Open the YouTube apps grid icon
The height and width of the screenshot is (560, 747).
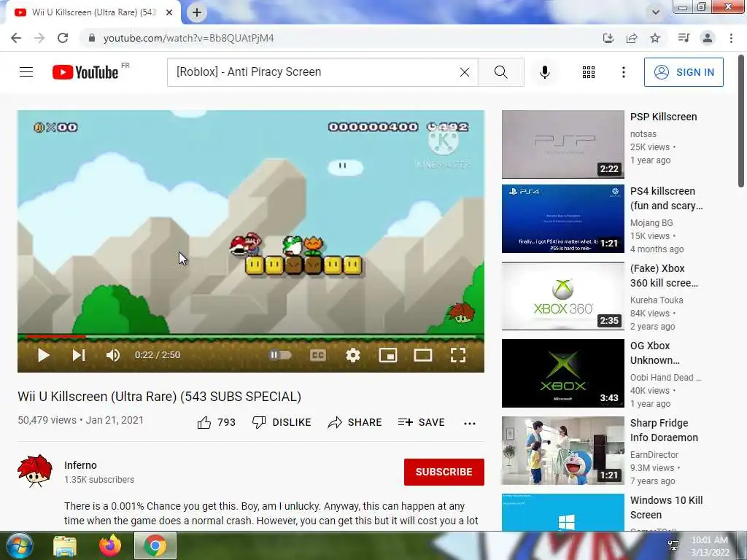click(589, 72)
